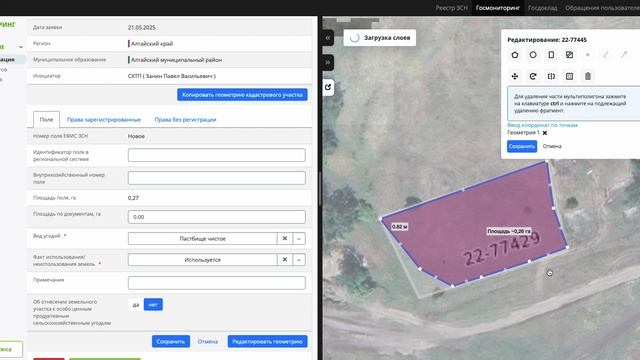The image size is (640, 360).
Task: Click the Площадь ~0,26 га map label
Action: point(509,231)
